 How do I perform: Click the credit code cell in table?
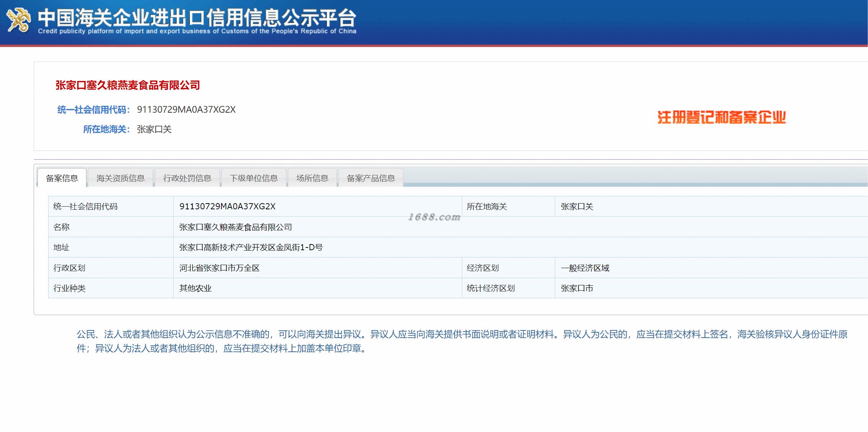(x=227, y=207)
